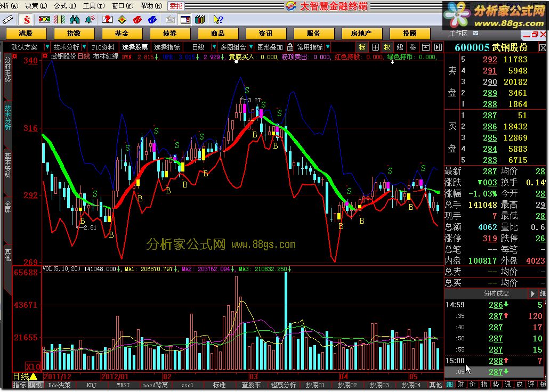This screenshot has width=550, height=392.
Task: Click the yellow diamond arrow icon
Action: 122,19
